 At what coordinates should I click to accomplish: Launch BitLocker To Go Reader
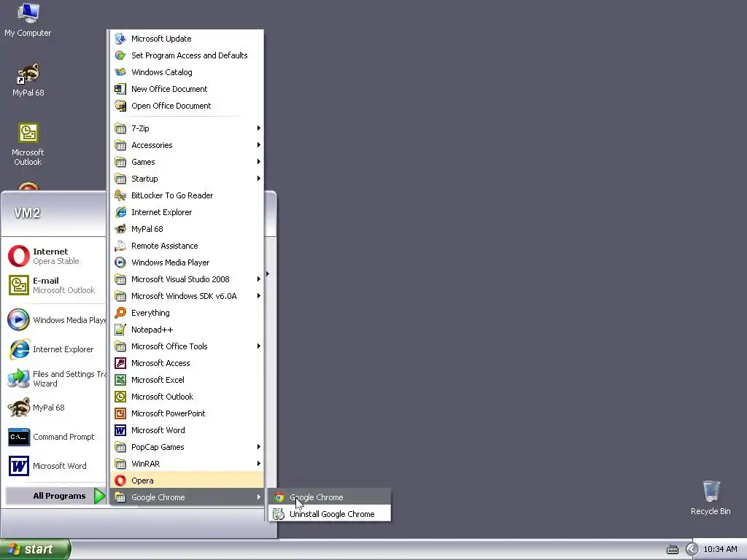[187, 195]
